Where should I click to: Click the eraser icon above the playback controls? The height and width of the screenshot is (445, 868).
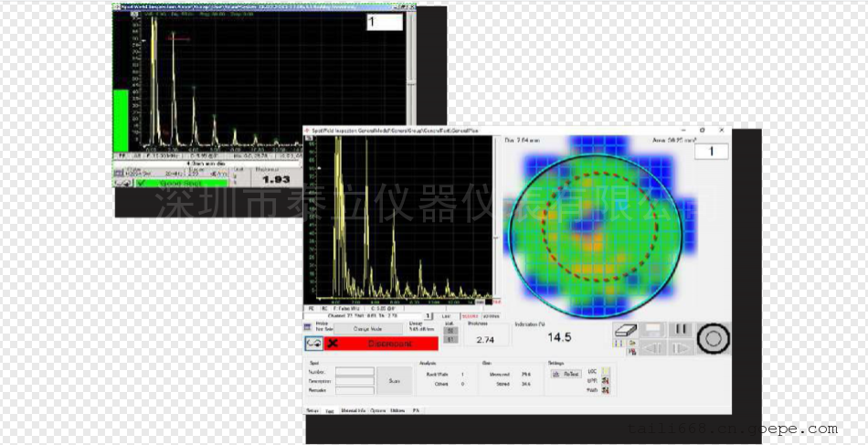(x=624, y=330)
